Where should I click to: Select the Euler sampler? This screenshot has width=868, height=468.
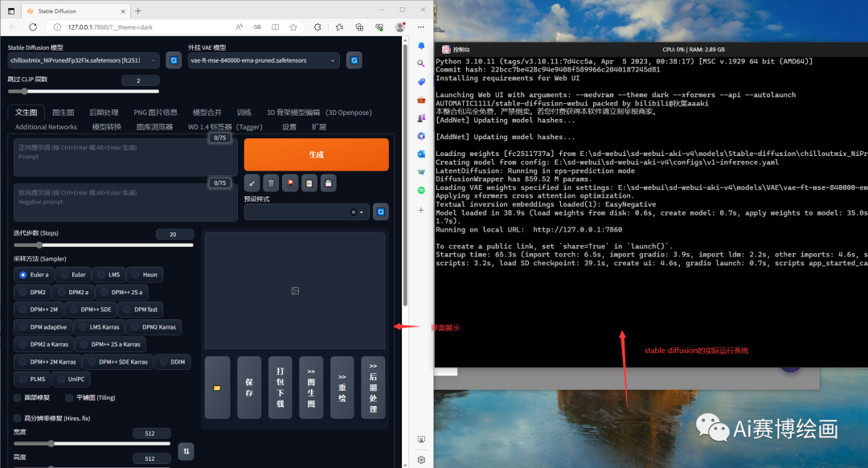point(73,275)
